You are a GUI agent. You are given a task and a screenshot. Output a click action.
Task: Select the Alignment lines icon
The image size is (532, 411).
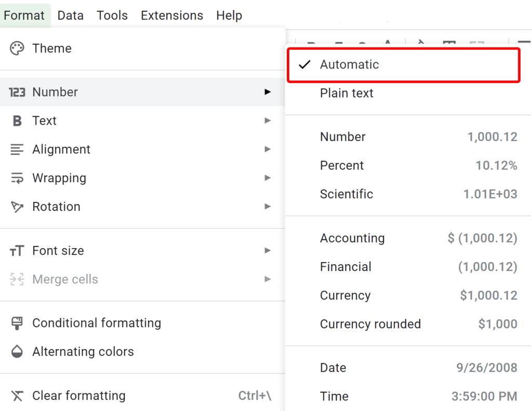click(x=17, y=149)
